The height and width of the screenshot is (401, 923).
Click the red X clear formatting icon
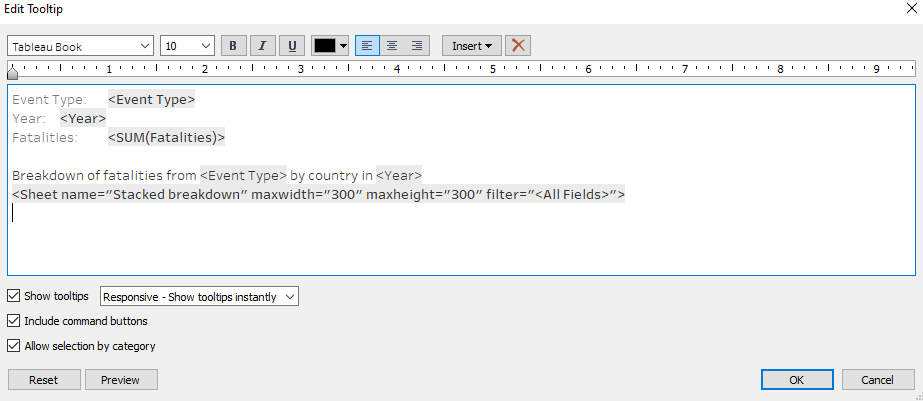[x=517, y=46]
